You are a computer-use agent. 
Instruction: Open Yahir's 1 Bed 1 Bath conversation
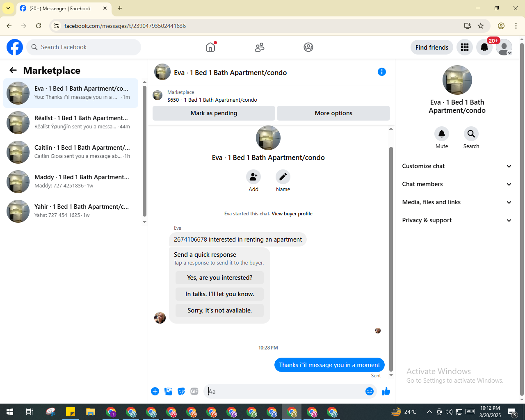pos(71,211)
